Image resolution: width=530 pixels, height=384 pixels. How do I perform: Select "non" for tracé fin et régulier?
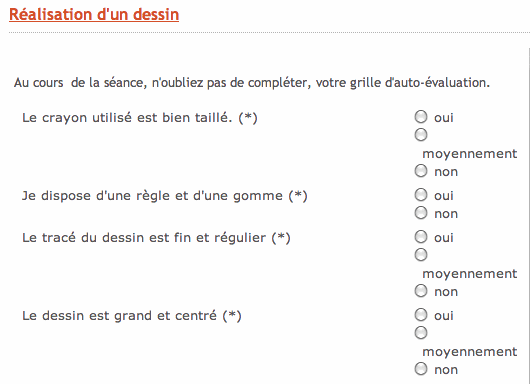421,291
